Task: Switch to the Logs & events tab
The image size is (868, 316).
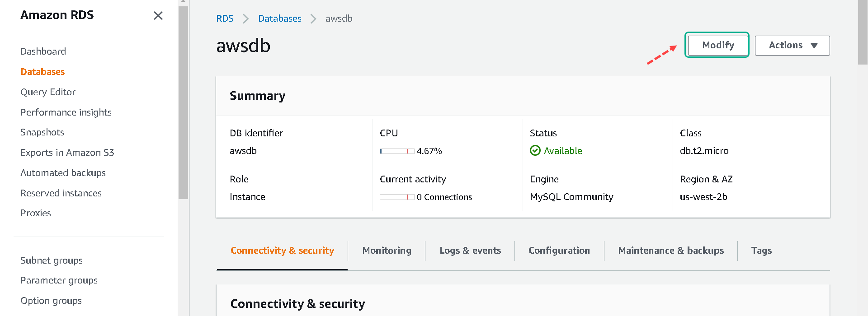Action: tap(470, 251)
